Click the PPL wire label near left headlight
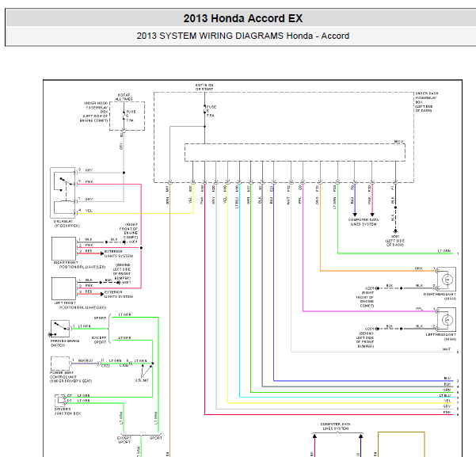The width and height of the screenshot is (476, 457). click(x=419, y=309)
